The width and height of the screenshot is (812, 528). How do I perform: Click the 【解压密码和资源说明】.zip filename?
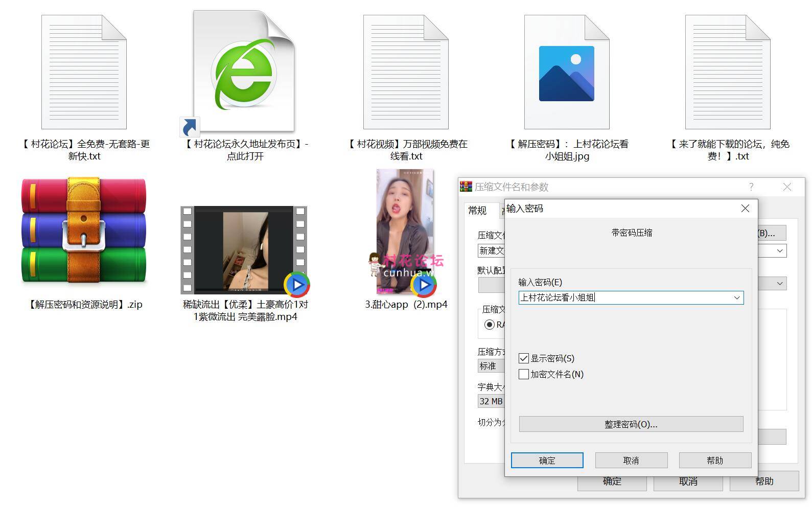tap(84, 305)
